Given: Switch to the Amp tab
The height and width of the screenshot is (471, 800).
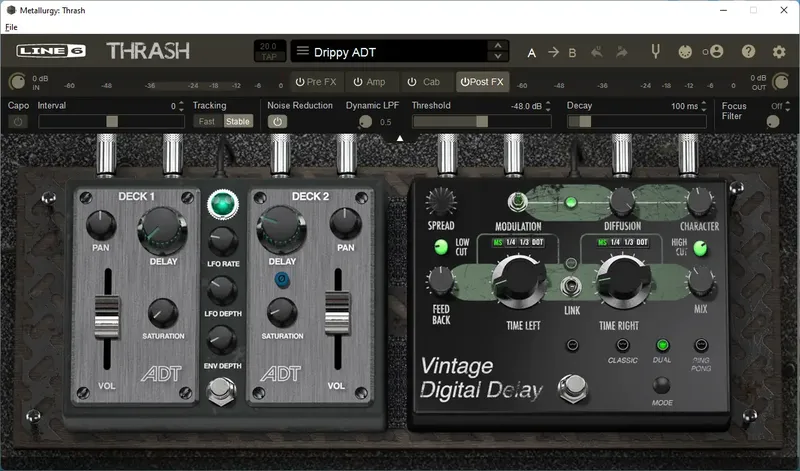Looking at the screenshot, I should (370, 82).
